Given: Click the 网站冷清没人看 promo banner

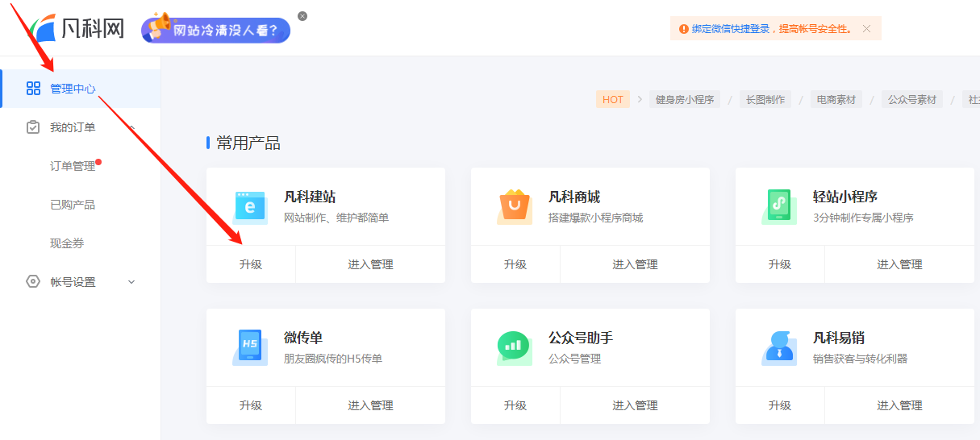Looking at the screenshot, I should tap(216, 30).
